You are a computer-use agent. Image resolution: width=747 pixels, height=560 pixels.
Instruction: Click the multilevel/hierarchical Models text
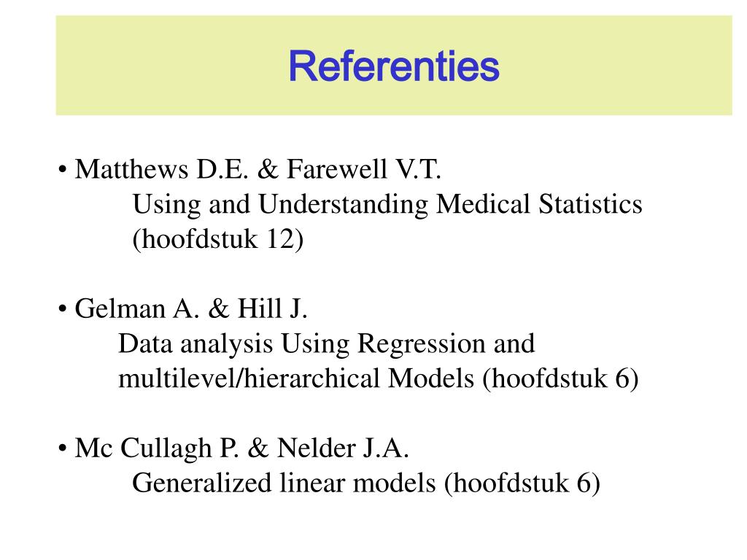click(296, 379)
